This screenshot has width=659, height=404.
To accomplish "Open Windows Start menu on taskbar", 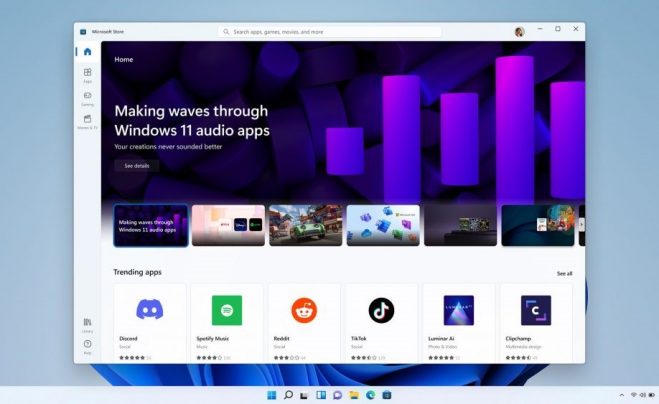I will (272, 395).
